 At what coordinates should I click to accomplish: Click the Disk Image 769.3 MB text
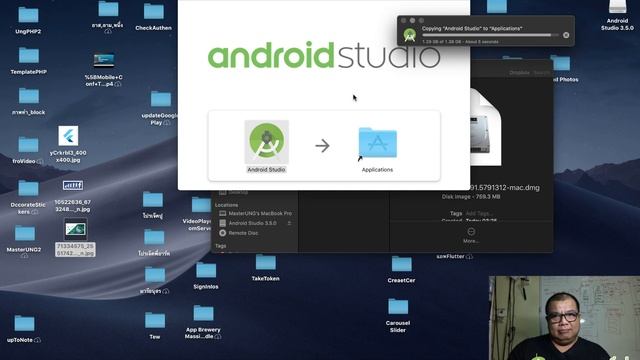coord(471,197)
